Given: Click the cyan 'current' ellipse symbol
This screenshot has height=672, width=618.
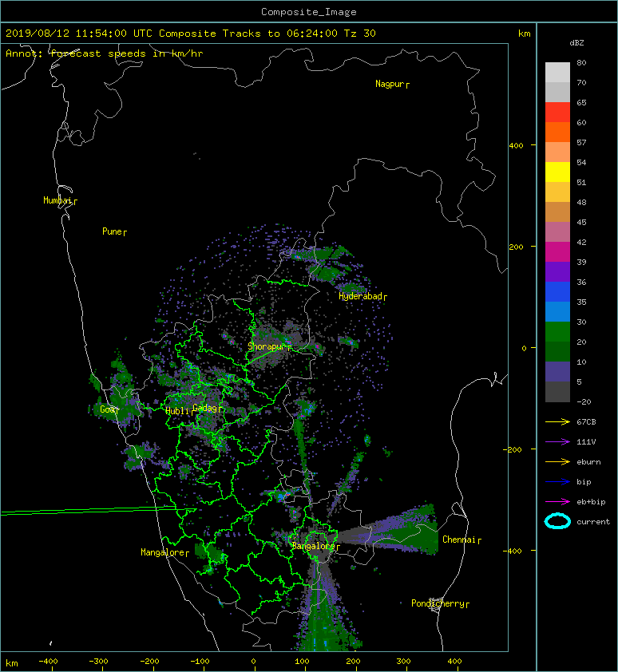Looking at the screenshot, I should click(557, 521).
